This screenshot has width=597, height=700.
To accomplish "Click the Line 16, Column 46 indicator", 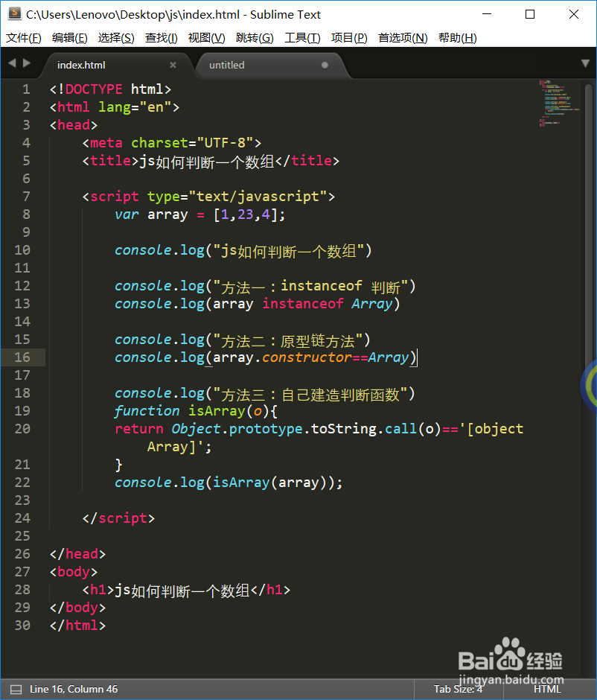I will click(74, 690).
